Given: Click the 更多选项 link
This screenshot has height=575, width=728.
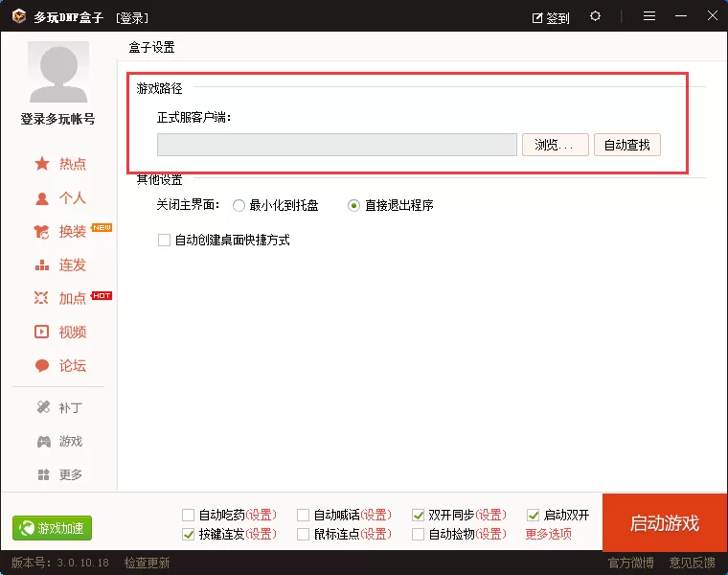Looking at the screenshot, I should (x=548, y=534).
